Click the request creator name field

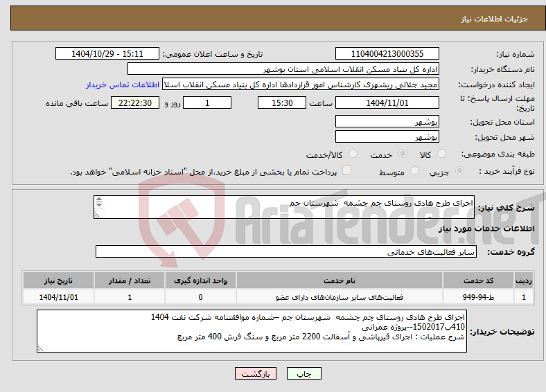[301, 84]
